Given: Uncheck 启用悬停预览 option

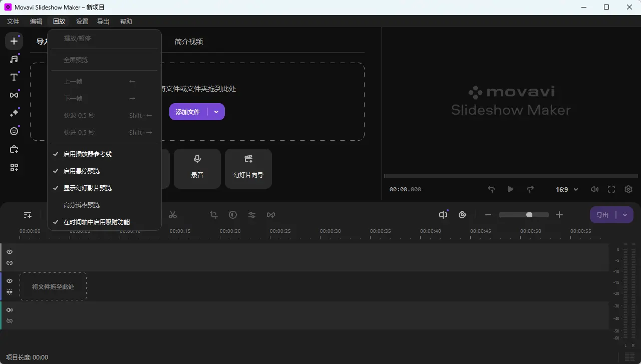Looking at the screenshot, I should (104, 171).
